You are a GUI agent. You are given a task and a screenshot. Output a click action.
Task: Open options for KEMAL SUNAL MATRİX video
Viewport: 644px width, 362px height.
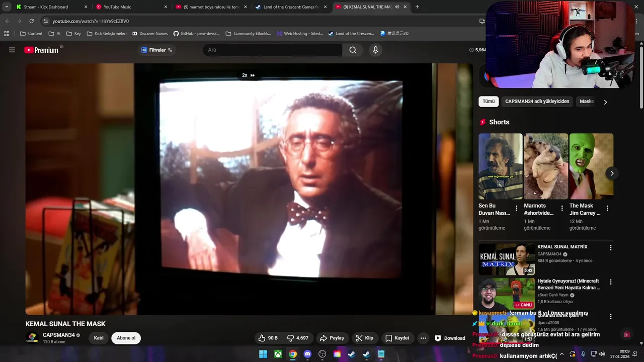point(611,248)
